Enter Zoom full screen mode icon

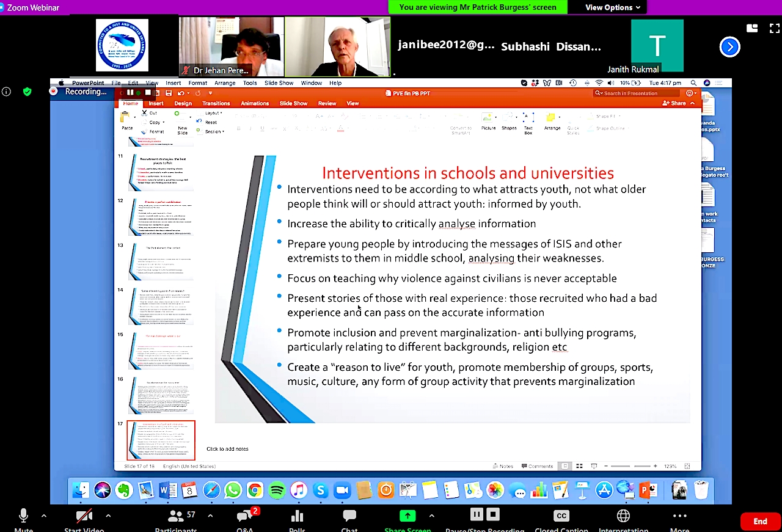(774, 28)
